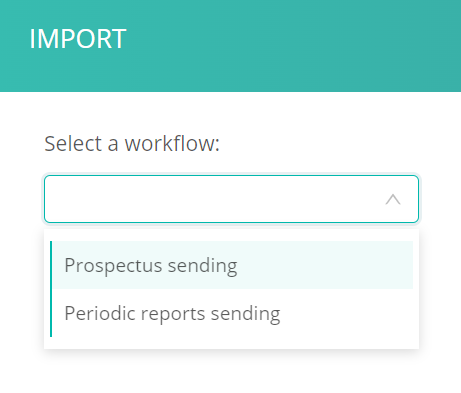Set workflow to Periodic reports sending
Screen dimensions: 461x393
tap(232, 313)
